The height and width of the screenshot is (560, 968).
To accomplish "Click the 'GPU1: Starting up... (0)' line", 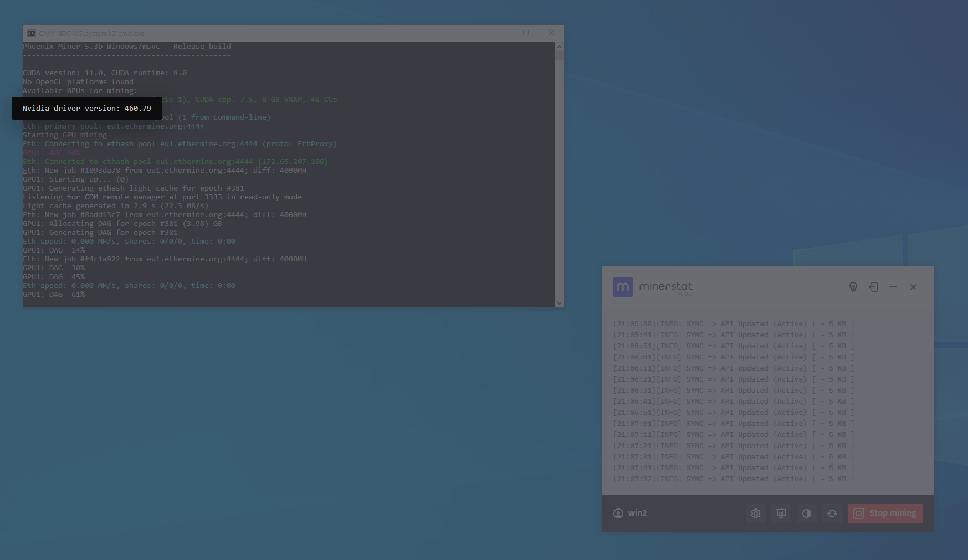I will coord(76,179).
